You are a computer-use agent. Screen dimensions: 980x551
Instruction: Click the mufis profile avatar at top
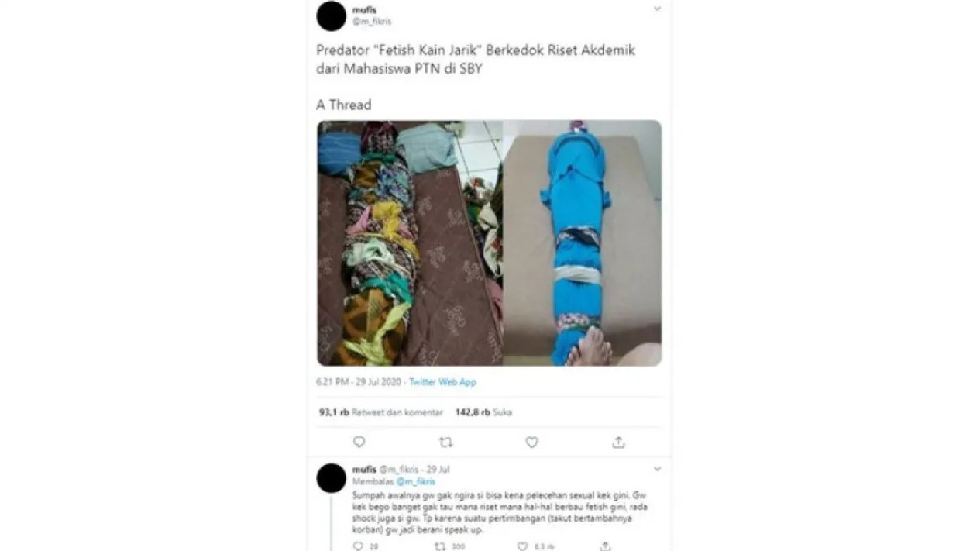[332, 16]
